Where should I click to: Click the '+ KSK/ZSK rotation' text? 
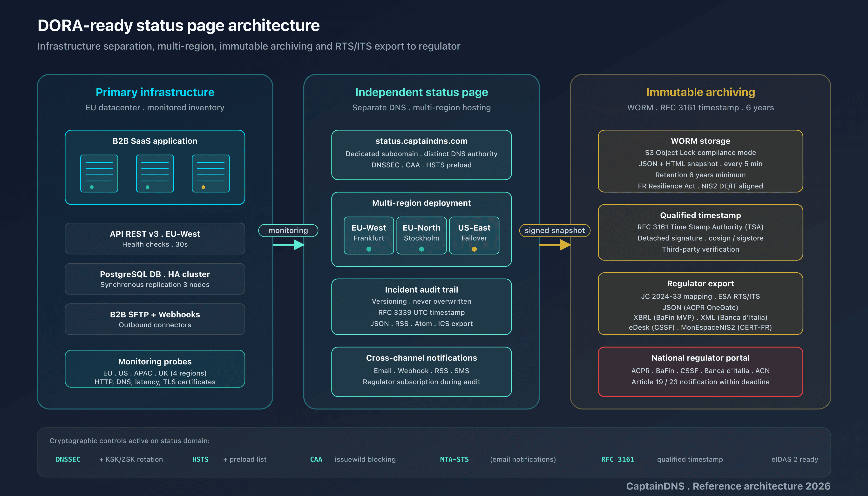[131, 459]
